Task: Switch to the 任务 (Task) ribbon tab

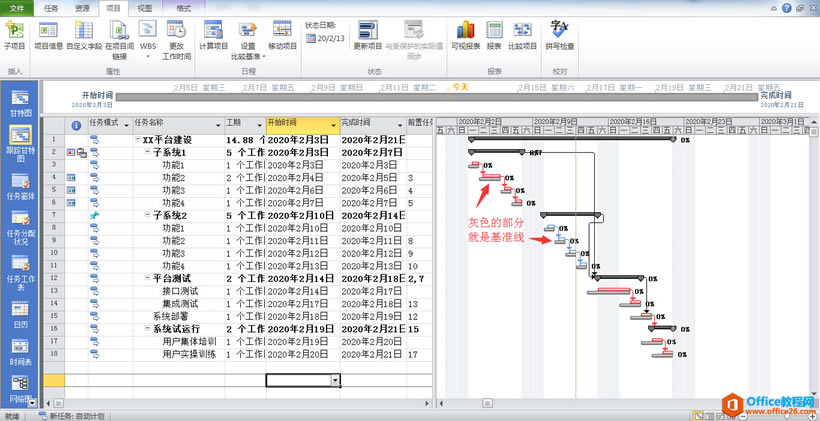Action: [x=52, y=7]
